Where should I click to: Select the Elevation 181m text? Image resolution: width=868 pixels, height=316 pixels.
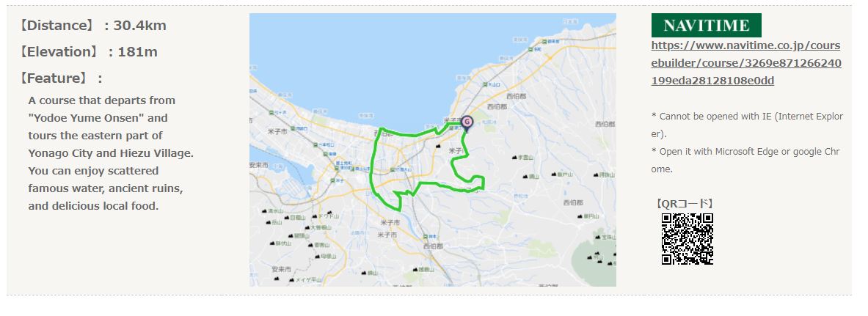(x=88, y=51)
